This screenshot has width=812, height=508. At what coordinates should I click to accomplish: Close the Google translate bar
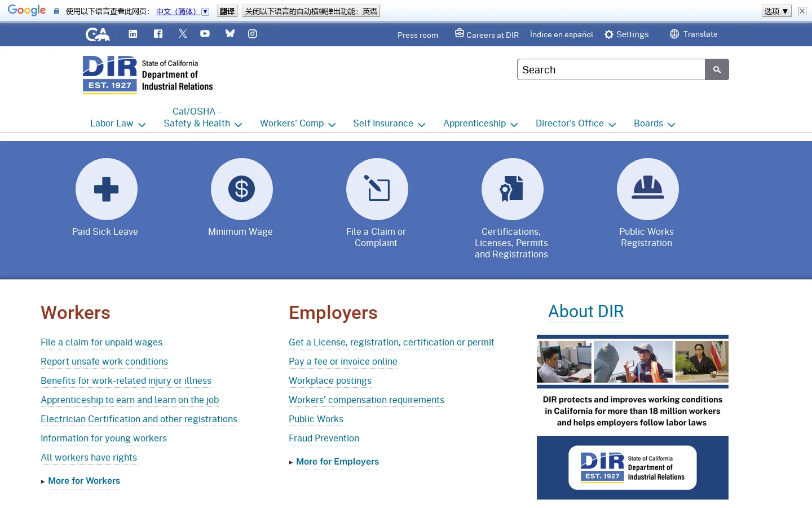[802, 11]
